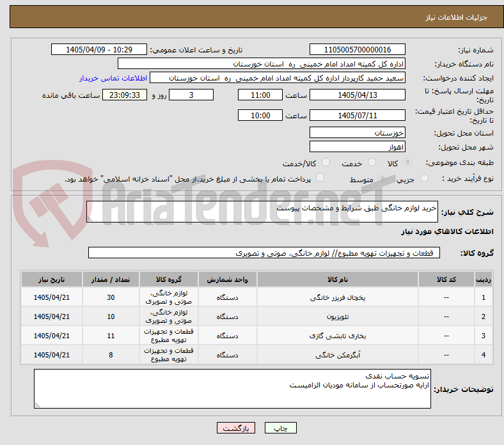Click the remaining time field 23:09:33
Screen dimensions: 504x445
coord(125,95)
